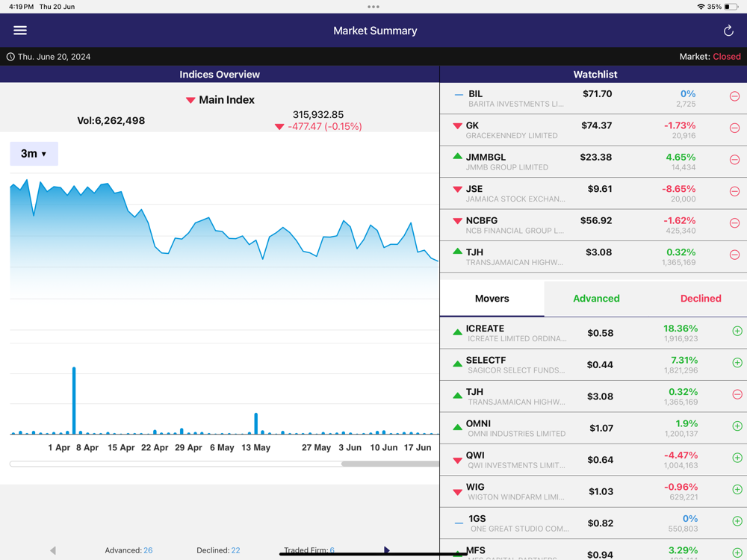Click the chart horizontal scrollbar thumb

(390, 464)
